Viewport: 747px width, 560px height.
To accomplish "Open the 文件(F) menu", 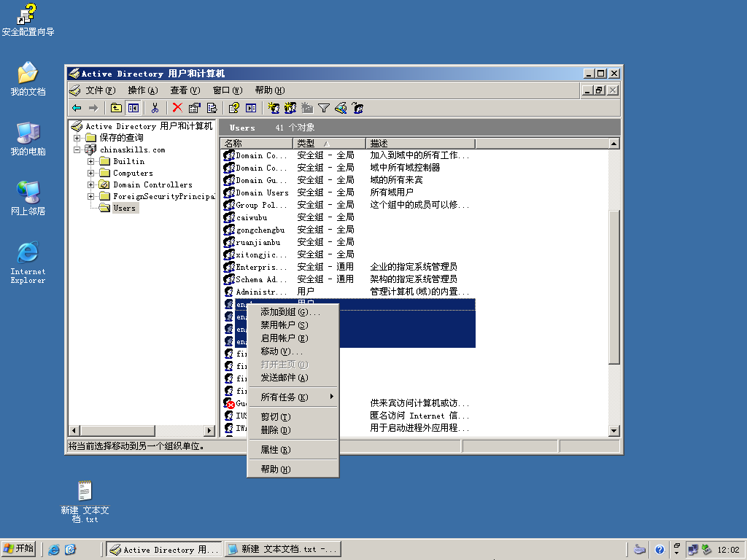I will pos(100,90).
